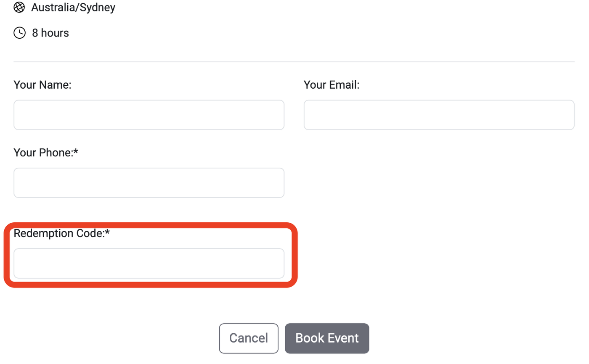Click the asterisk beside Your Phone
589x364 pixels.
point(76,152)
